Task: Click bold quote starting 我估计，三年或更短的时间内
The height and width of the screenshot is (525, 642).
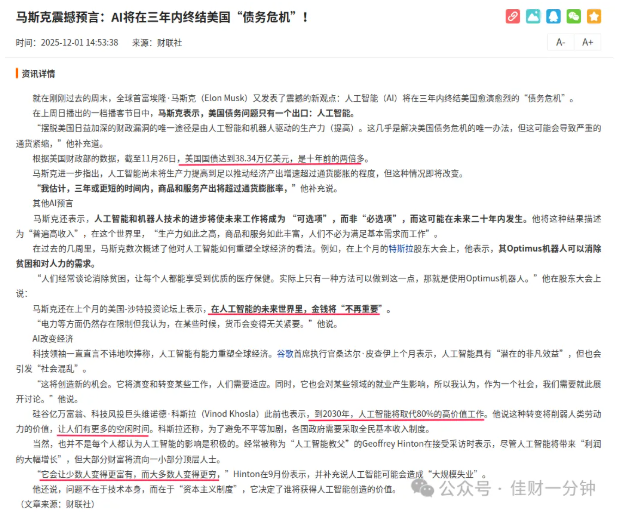Action: [165, 188]
